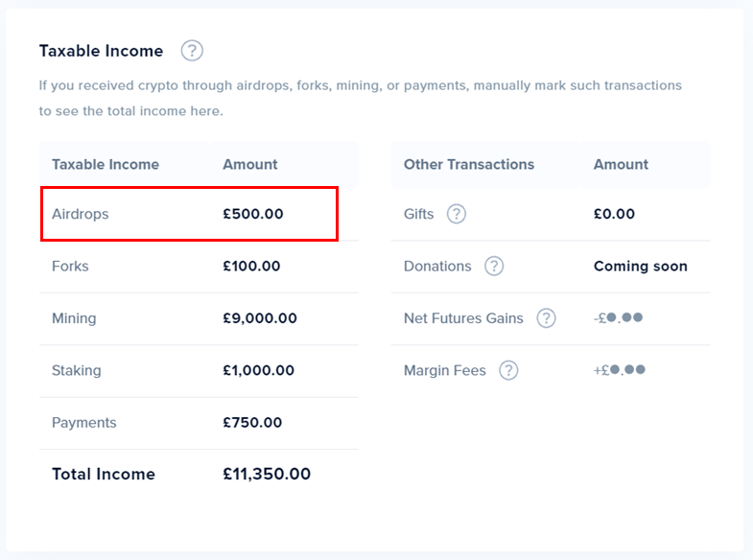The width and height of the screenshot is (753, 560).
Task: Click the Taxable Income table header
Action: [106, 164]
